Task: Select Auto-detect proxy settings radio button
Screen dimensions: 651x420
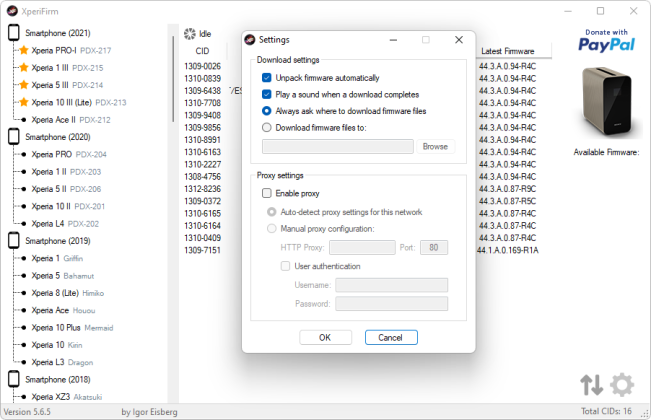Action: point(272,212)
